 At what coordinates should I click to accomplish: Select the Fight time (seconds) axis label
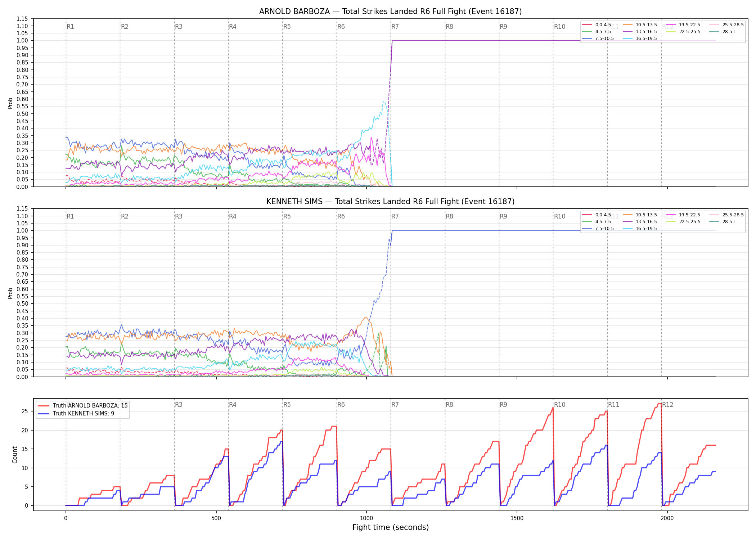[x=391, y=527]
